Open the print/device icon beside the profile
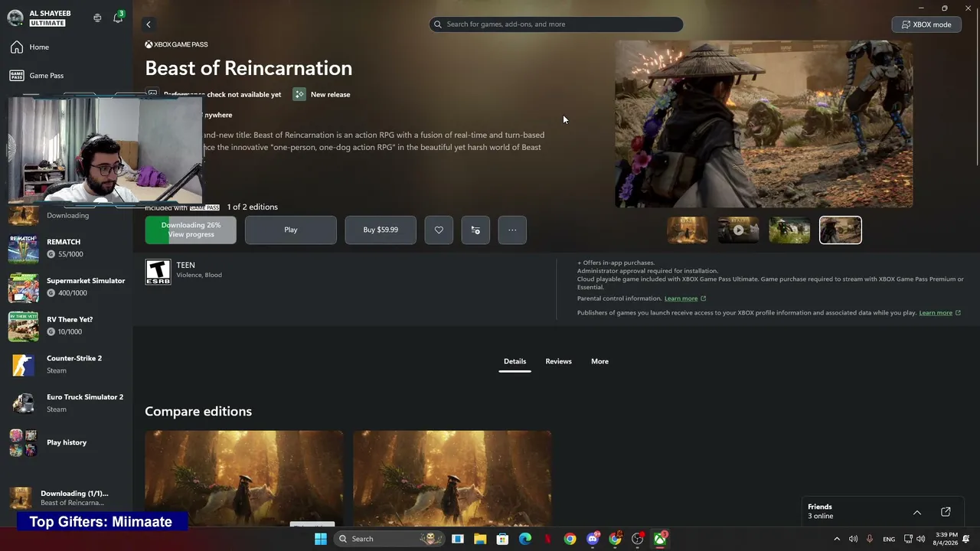 click(97, 18)
